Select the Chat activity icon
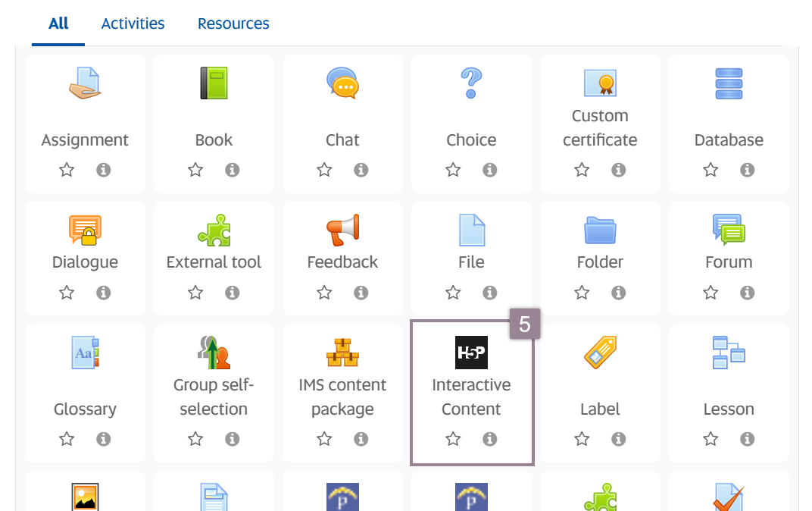 [342, 83]
